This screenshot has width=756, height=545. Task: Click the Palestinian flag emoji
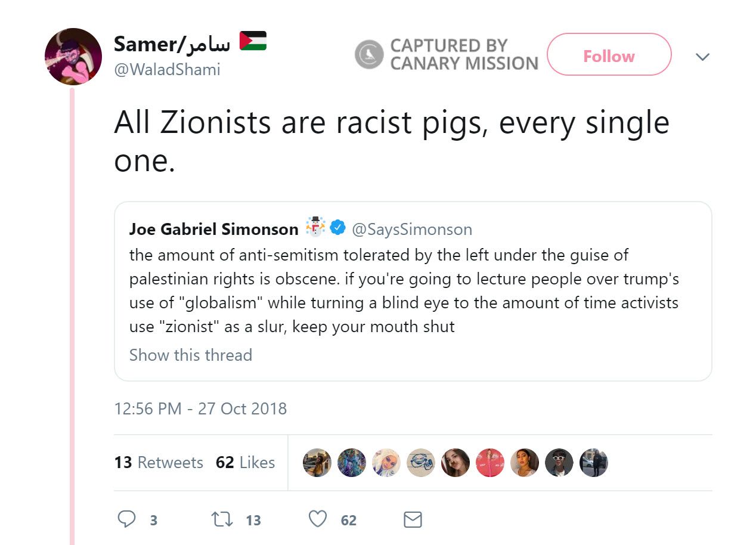(x=253, y=41)
